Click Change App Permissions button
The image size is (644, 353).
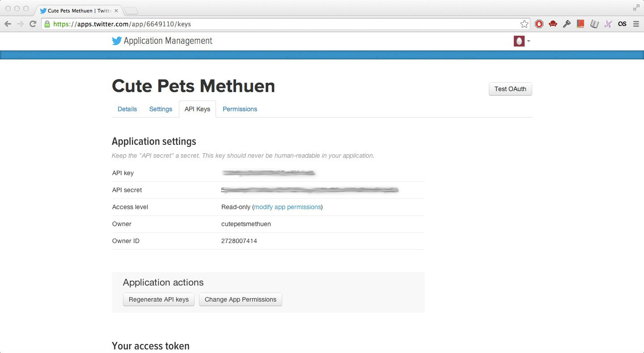pos(241,299)
